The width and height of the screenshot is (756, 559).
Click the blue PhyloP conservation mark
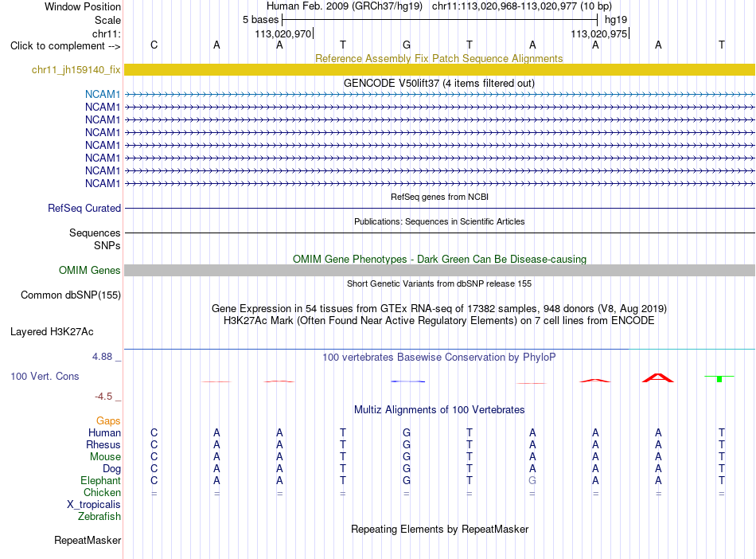tap(408, 381)
